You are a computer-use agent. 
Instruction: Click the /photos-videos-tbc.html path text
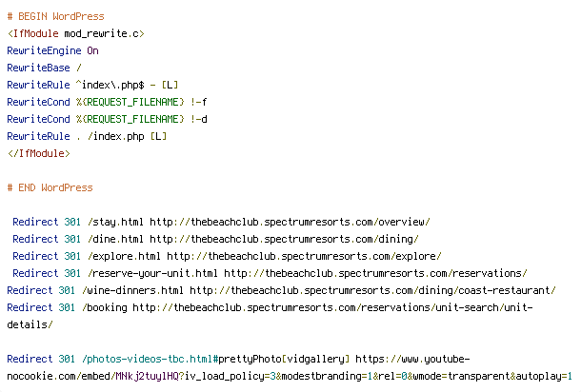click(x=147, y=359)
